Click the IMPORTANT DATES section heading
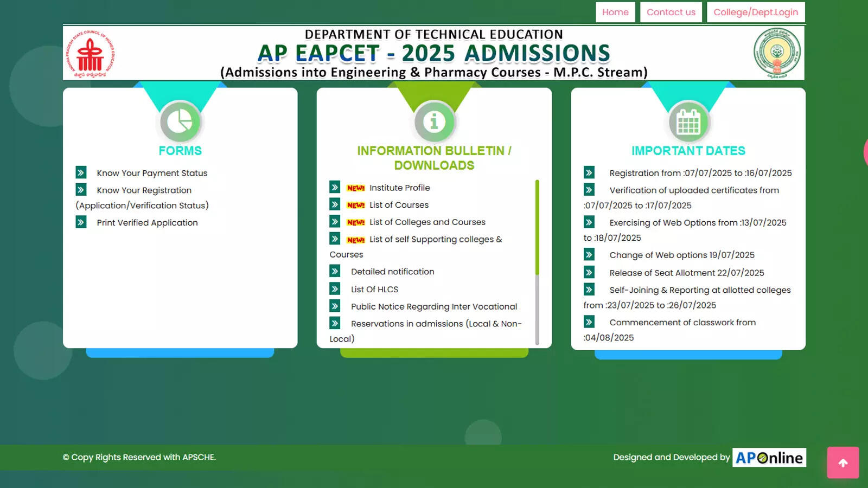The image size is (868, 488). 688,151
